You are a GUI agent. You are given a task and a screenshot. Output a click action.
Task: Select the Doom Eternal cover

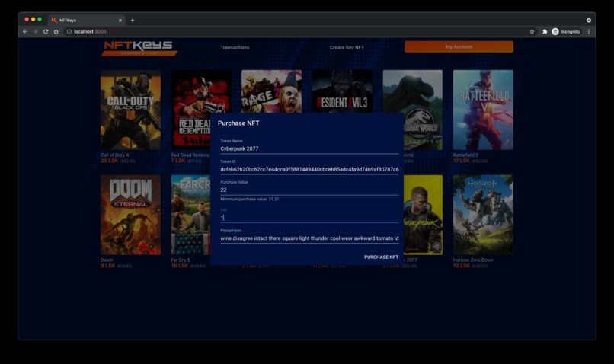click(x=130, y=215)
